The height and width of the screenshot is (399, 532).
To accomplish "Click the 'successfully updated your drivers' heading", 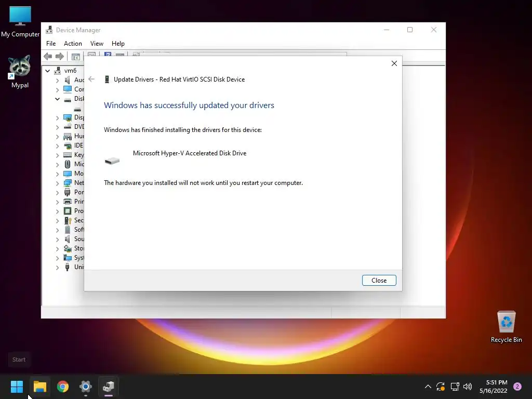I will pos(189,105).
